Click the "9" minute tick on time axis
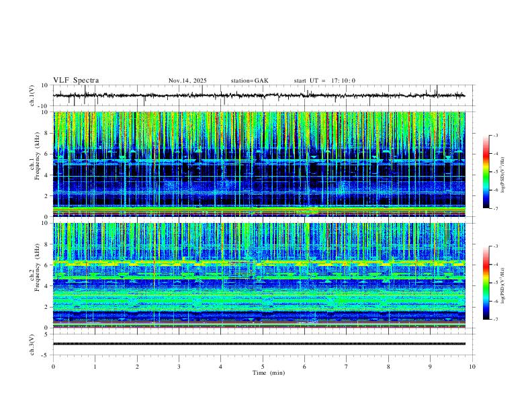 pos(430,367)
